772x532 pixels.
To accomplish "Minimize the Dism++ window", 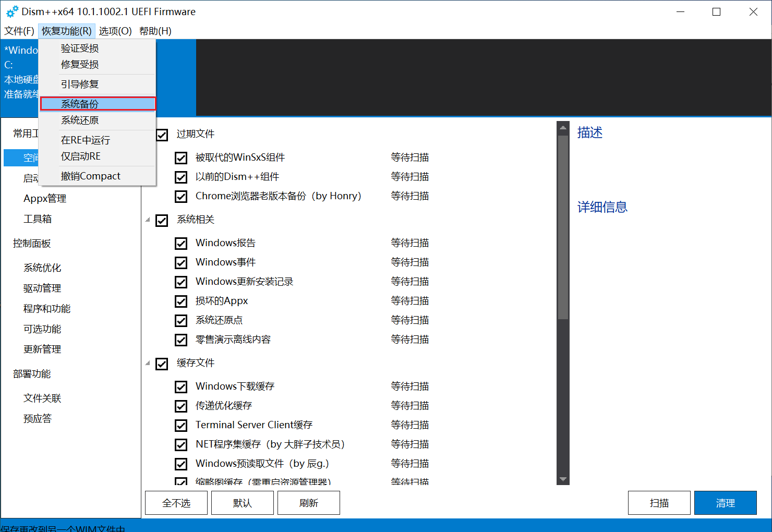I will click(680, 11).
